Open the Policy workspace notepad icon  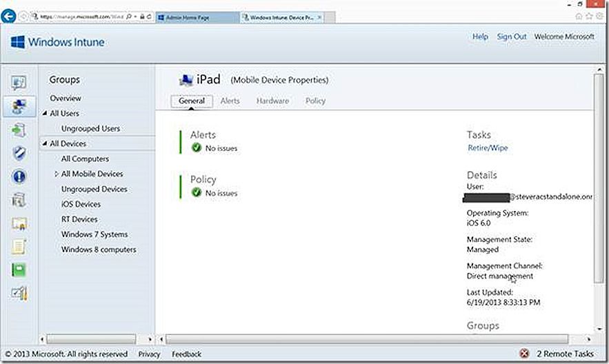[x=19, y=247]
